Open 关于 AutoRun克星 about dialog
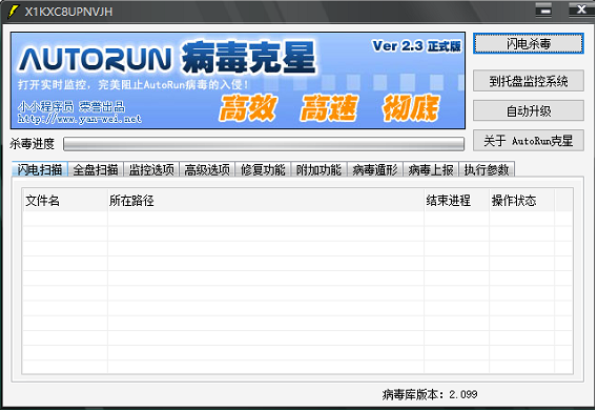 (528, 141)
